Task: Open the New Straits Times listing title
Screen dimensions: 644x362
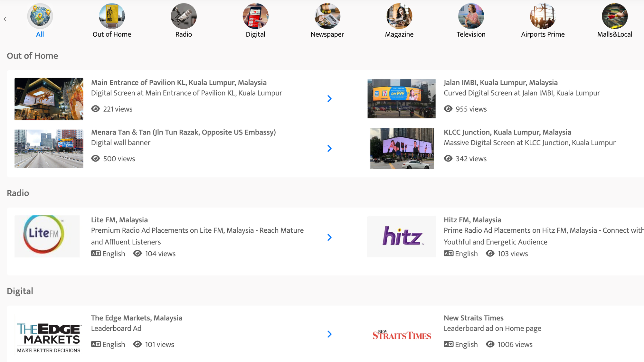Action: [474, 318]
